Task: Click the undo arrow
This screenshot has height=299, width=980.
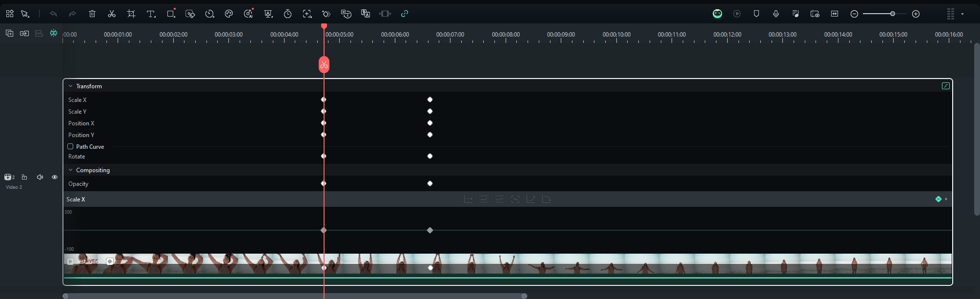Action: pos(53,14)
